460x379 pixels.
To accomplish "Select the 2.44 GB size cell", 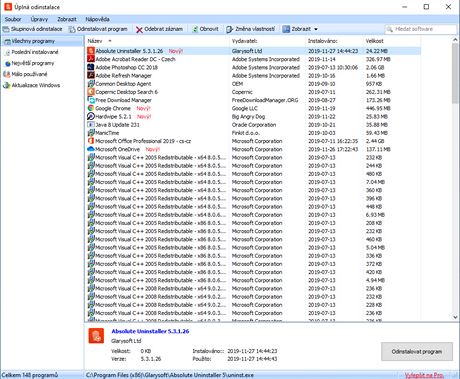I will pyautogui.click(x=375, y=141).
